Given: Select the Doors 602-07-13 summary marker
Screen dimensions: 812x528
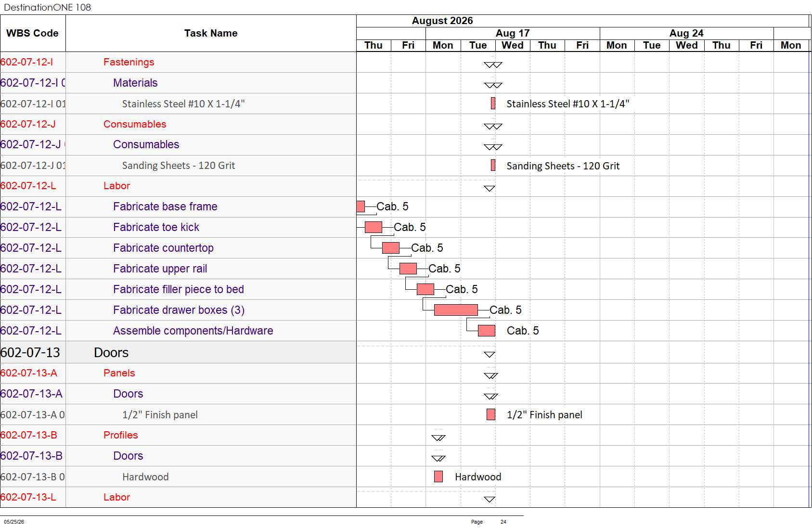Looking at the screenshot, I should (490, 355).
